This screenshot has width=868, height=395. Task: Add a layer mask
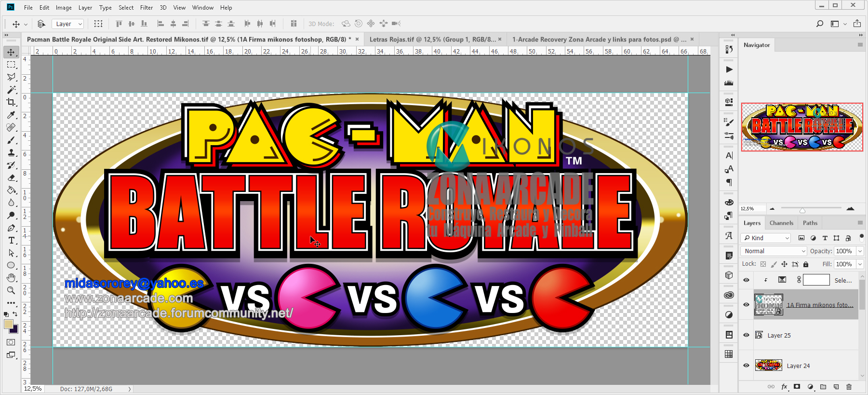pyautogui.click(x=797, y=387)
